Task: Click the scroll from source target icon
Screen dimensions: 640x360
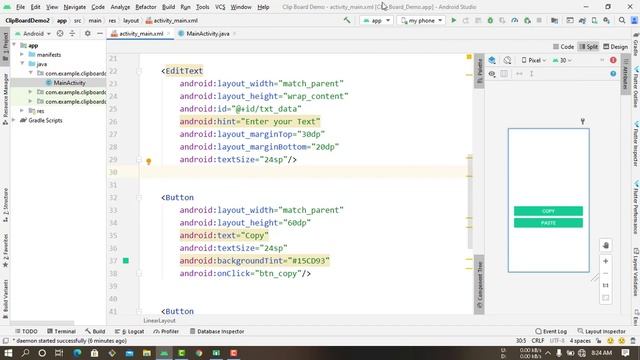Action: click(x=60, y=33)
